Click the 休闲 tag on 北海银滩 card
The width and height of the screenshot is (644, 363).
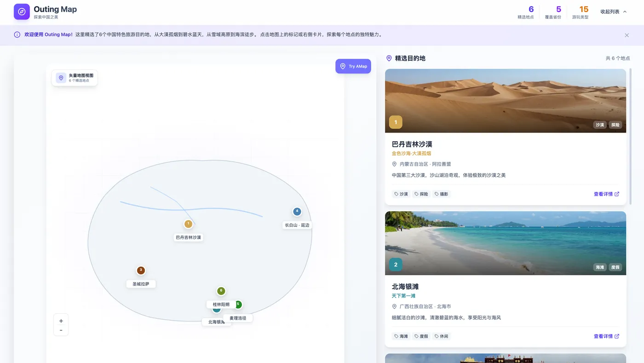point(441,336)
